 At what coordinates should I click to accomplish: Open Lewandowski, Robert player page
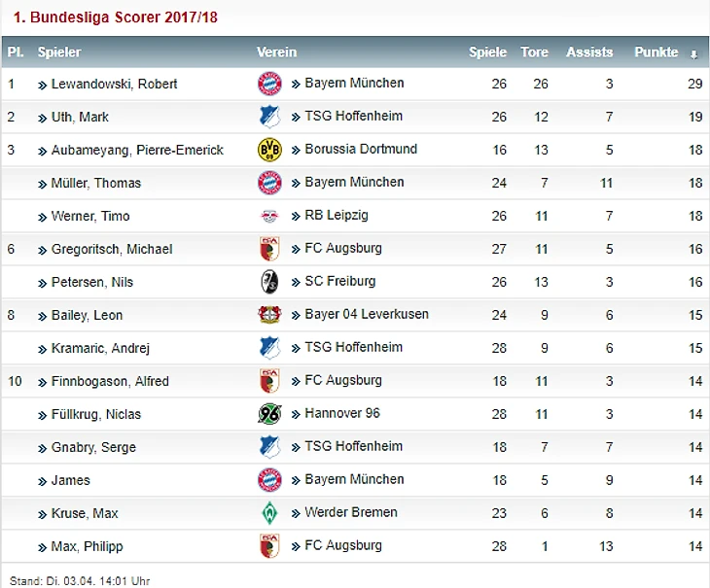(114, 85)
